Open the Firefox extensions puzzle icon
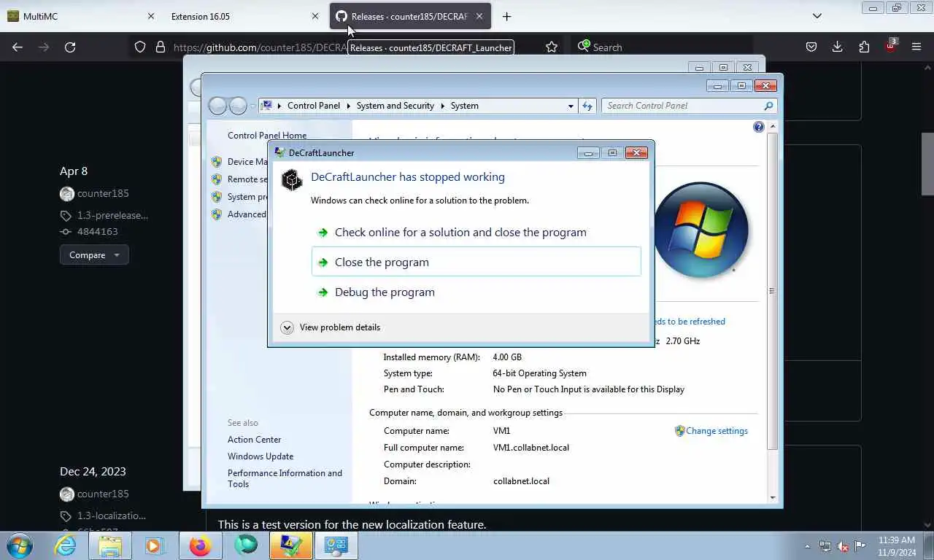Image resolution: width=934 pixels, height=560 pixels. pos(864,47)
